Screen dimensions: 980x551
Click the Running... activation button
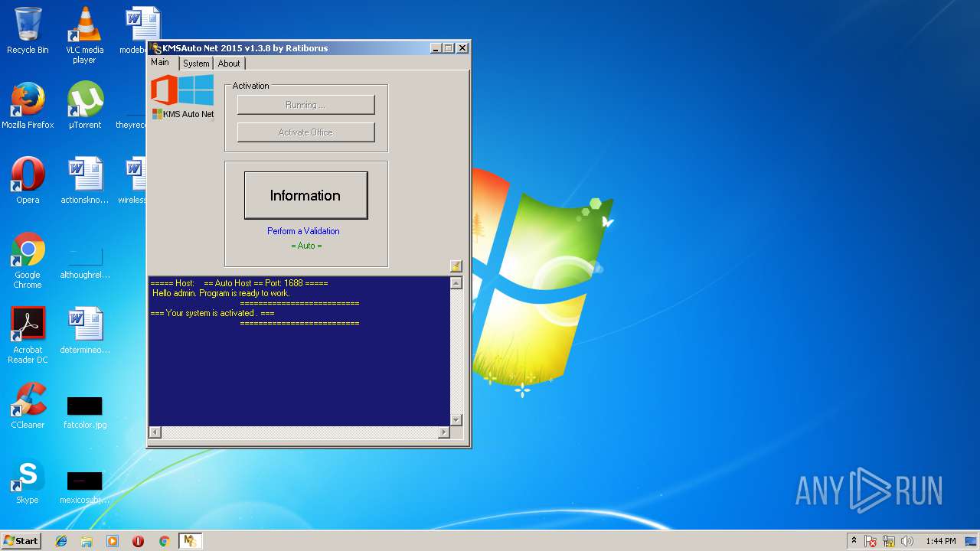(x=305, y=105)
